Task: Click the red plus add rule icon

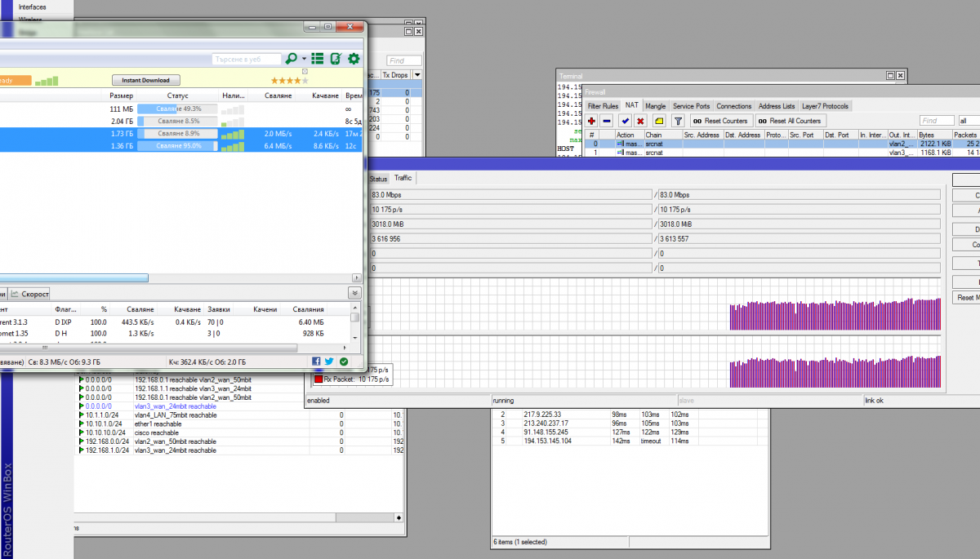Action: pyautogui.click(x=591, y=121)
